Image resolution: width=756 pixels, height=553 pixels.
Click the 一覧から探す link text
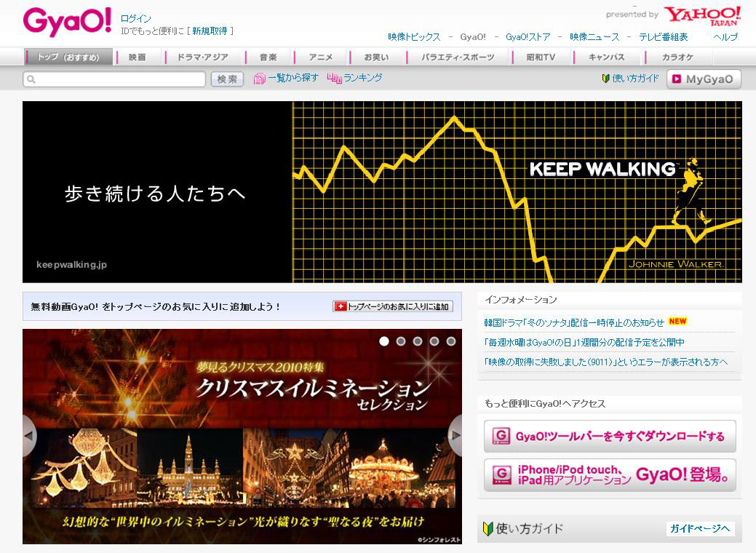pyautogui.click(x=294, y=78)
